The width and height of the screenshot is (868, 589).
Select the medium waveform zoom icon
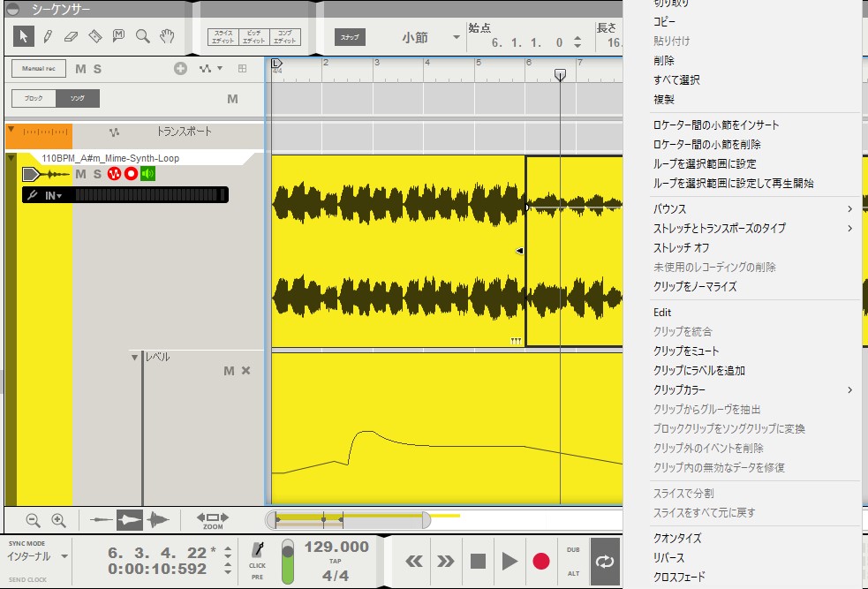click(130, 520)
